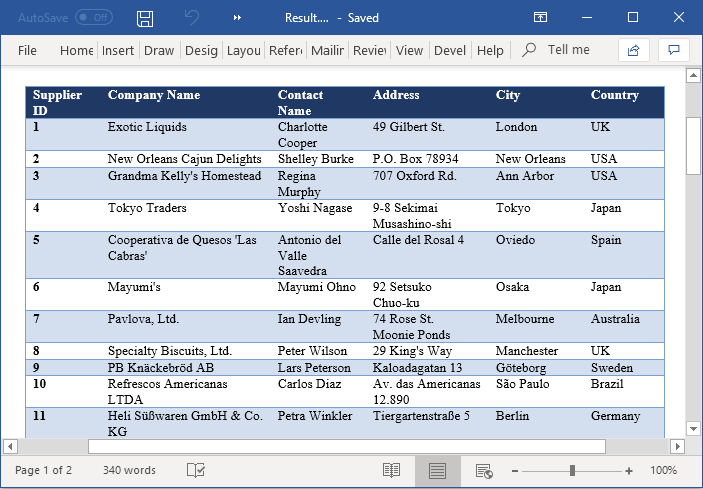Click the 100% zoom level button
703x489 pixels.
click(x=663, y=470)
